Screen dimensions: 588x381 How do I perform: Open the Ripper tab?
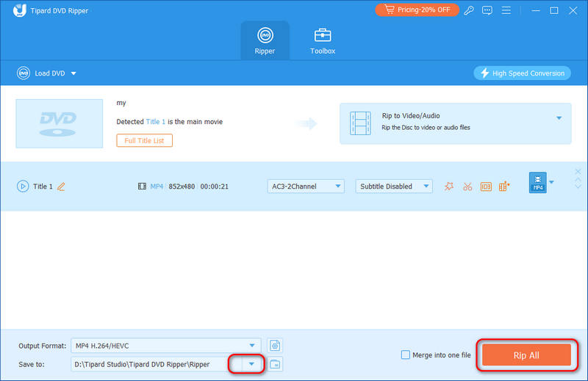[265, 40]
